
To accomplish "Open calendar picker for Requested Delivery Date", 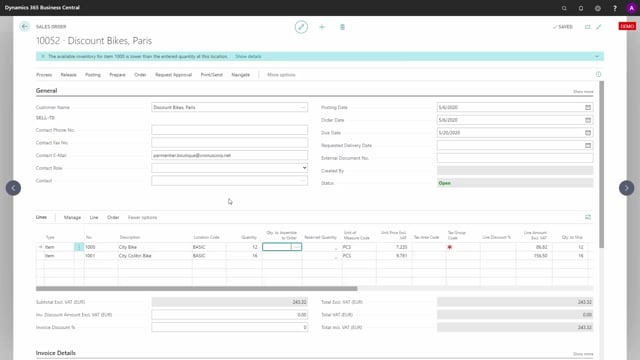I will click(x=588, y=145).
